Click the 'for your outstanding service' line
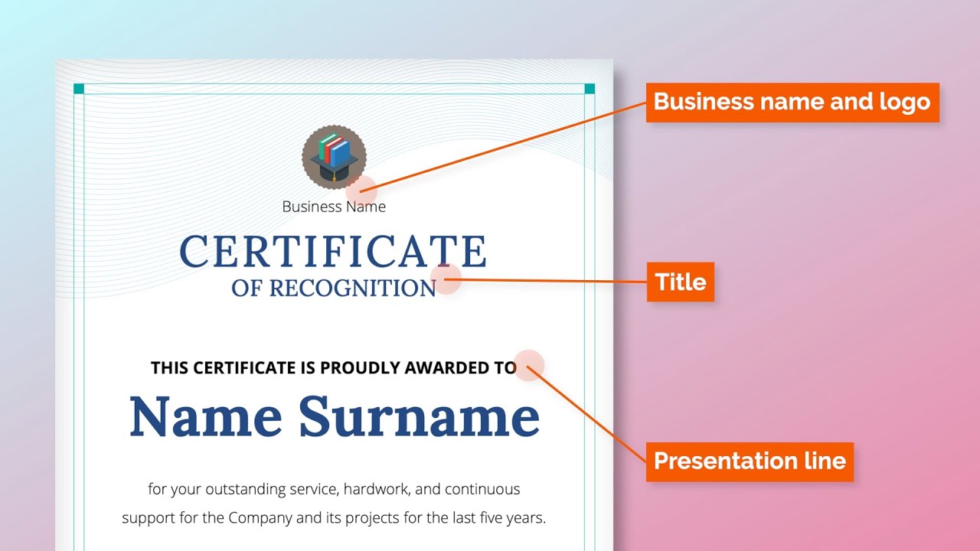 click(334, 489)
